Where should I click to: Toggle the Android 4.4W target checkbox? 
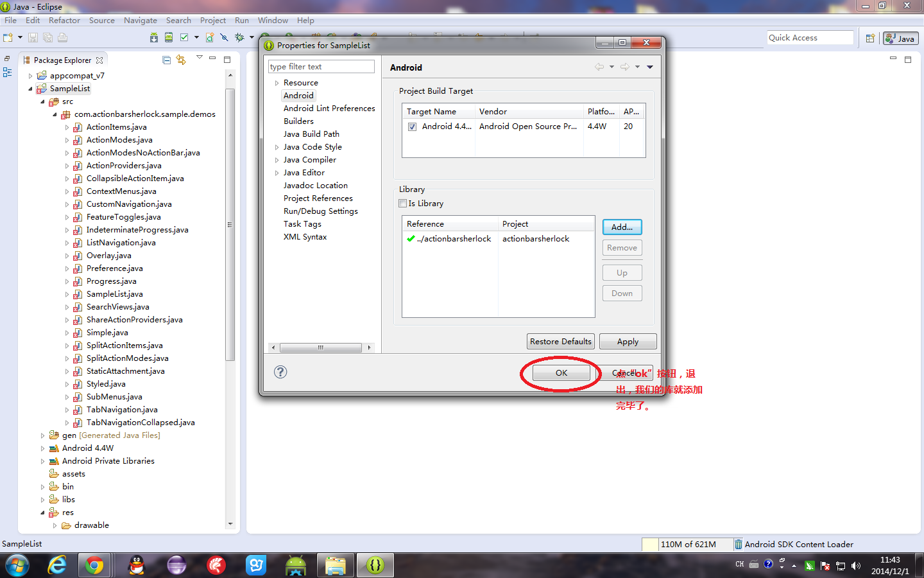point(412,127)
